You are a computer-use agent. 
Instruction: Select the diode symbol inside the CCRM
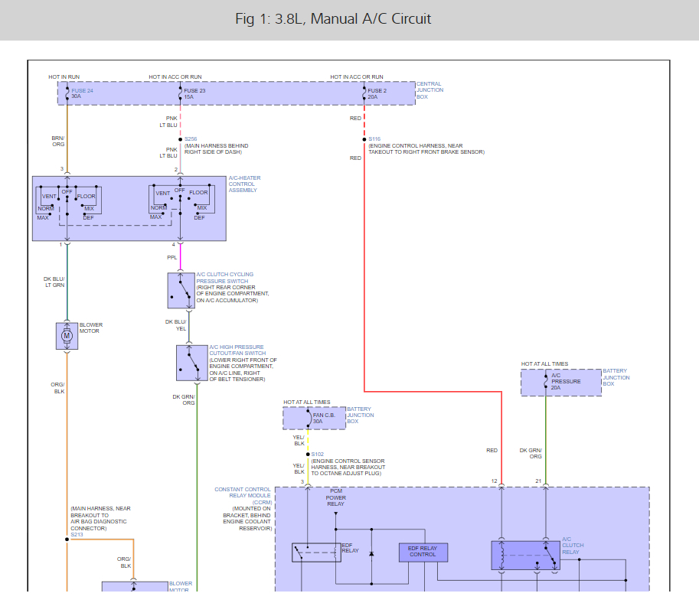(x=371, y=553)
